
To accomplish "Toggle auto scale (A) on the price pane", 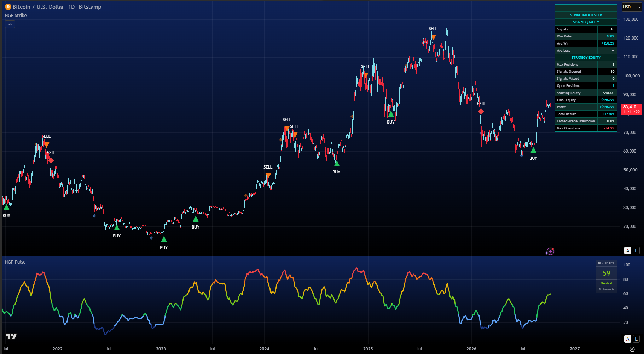I will (628, 250).
